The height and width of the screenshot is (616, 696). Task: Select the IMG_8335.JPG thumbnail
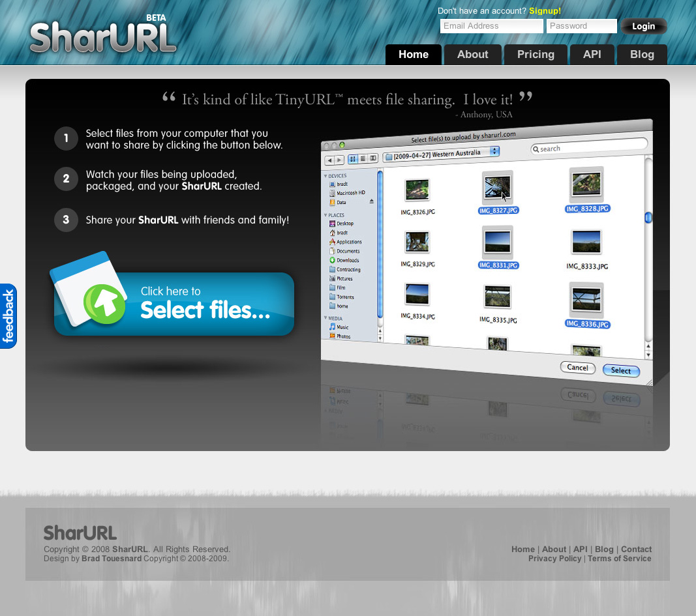tap(498, 297)
